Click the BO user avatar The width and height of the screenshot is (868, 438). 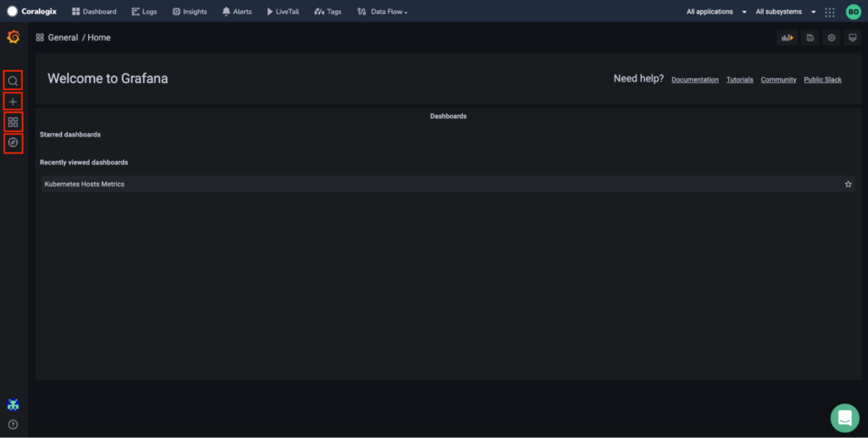click(853, 12)
